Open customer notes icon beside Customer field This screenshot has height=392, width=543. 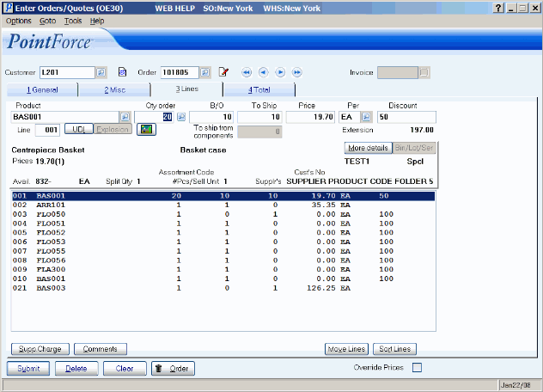(x=122, y=72)
